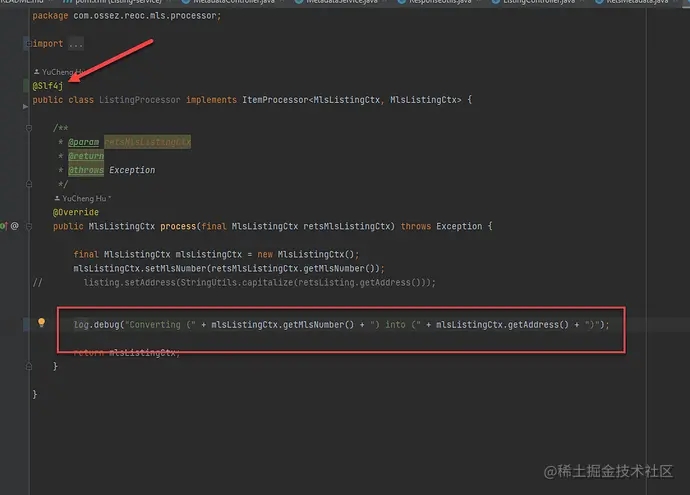Click the commented-out listing.setAddress line
The image size is (690, 495).
coord(260,282)
